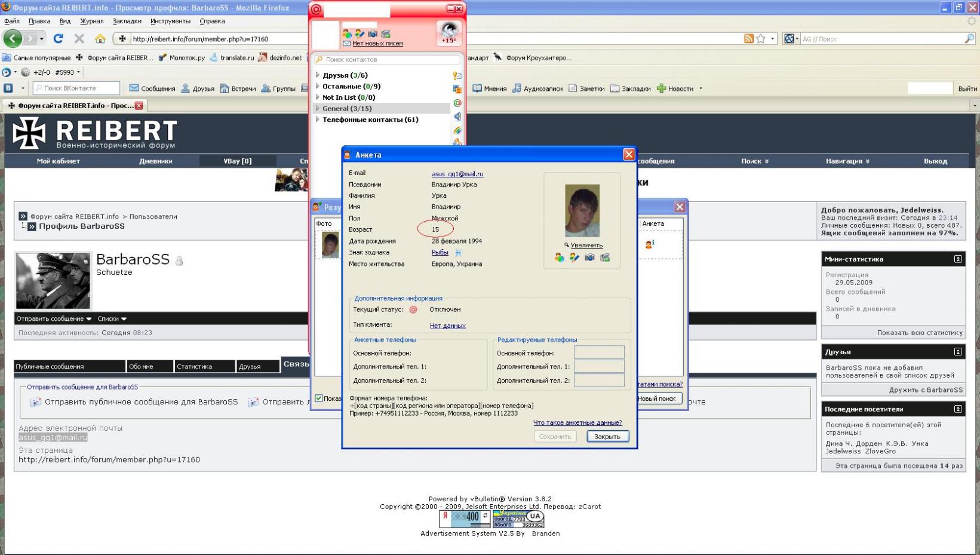Open the Инструменты menu
980x555 pixels.
tap(170, 21)
